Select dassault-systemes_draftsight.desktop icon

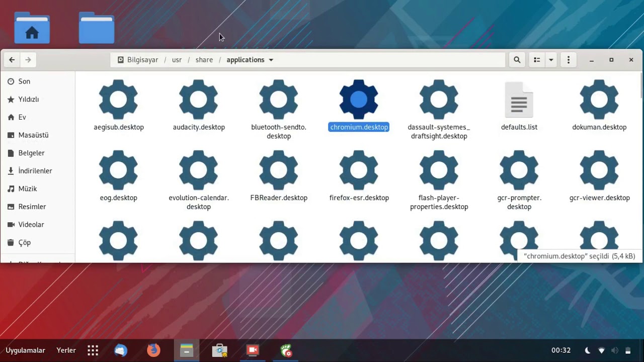(x=439, y=99)
